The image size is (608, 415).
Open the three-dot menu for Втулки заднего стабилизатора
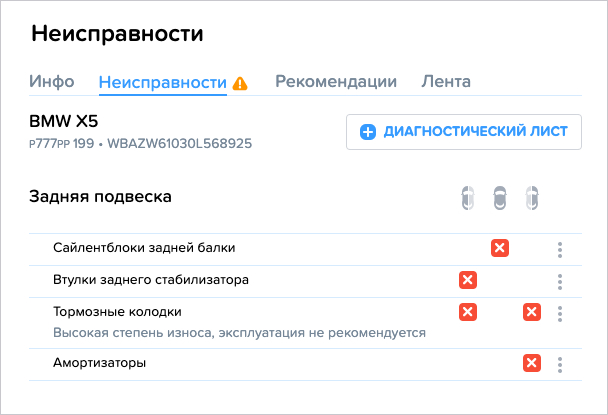(x=560, y=282)
